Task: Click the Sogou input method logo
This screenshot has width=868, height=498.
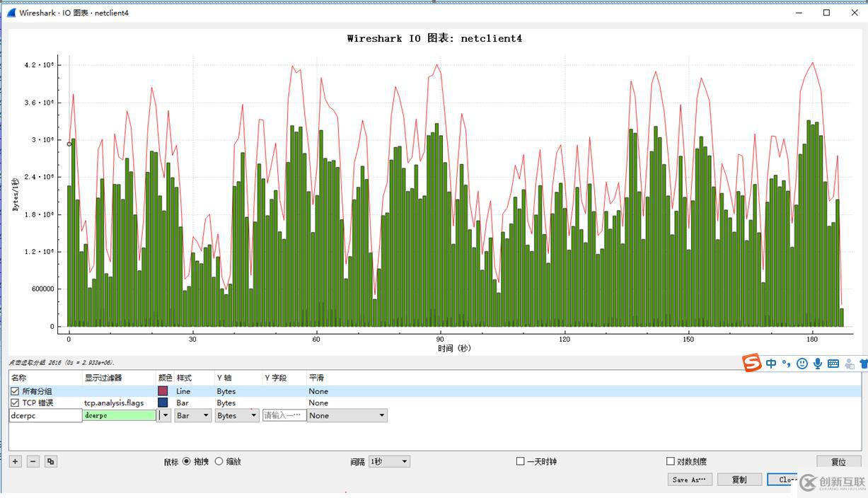Action: (752, 363)
